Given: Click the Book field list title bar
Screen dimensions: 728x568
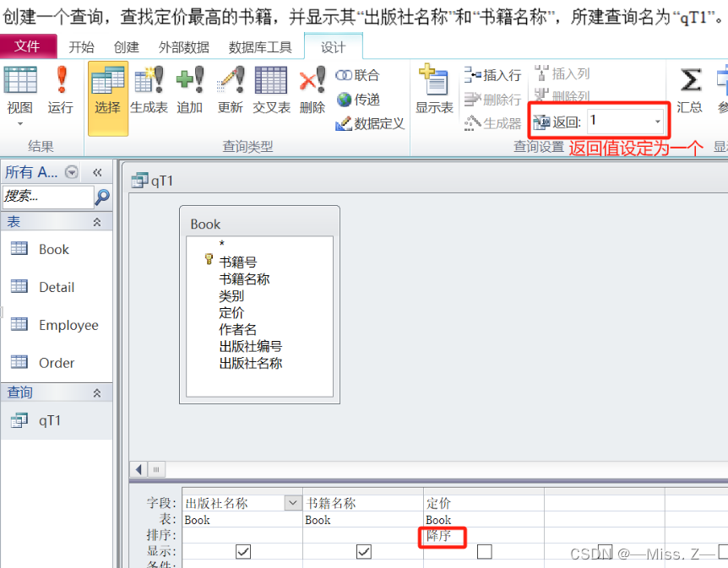Looking at the screenshot, I should click(259, 224).
